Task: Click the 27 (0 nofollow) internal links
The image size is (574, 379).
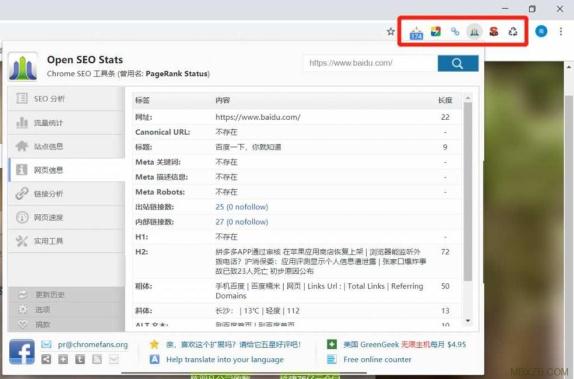Action: tap(242, 222)
